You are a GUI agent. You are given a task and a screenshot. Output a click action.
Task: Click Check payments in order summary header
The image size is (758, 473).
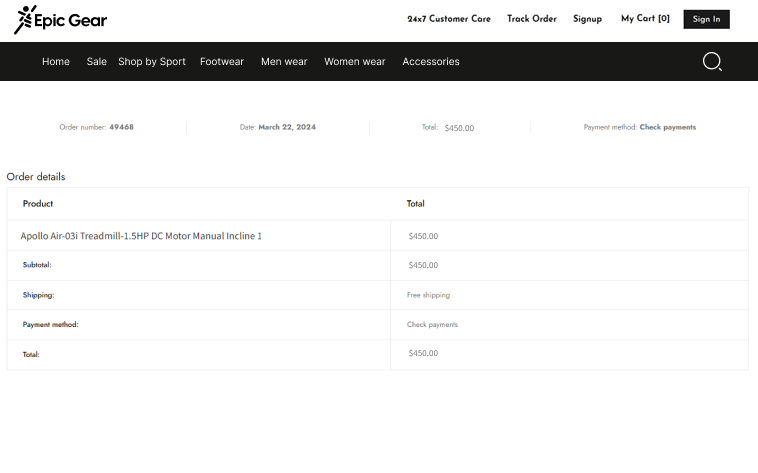tap(667, 127)
